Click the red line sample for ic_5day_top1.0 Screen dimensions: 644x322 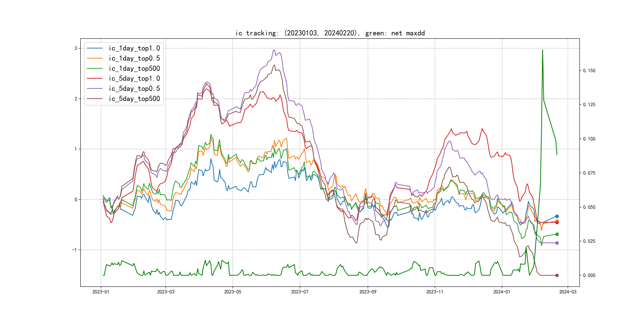94,79
